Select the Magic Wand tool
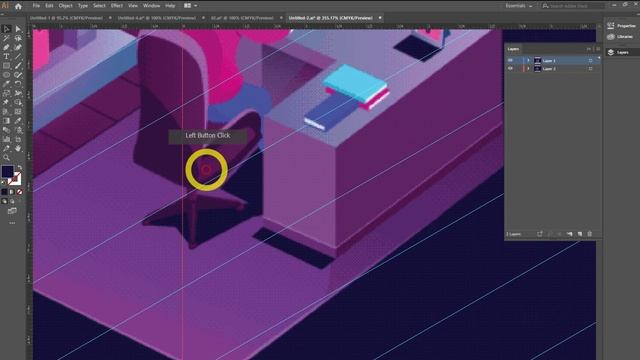Image resolution: width=640 pixels, height=360 pixels. (7, 38)
